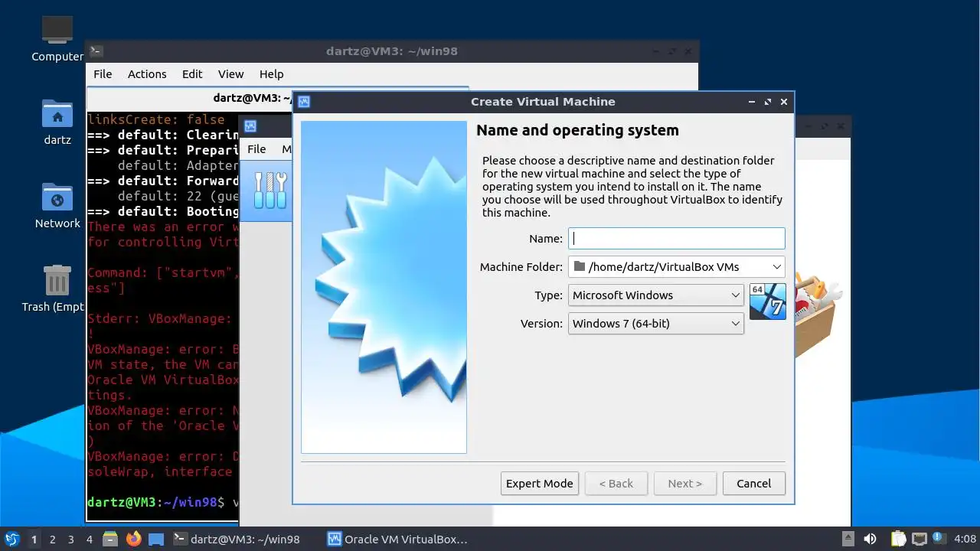Click the terminal icon in the terminal window title bar
The height and width of the screenshot is (551, 980).
pos(96,51)
